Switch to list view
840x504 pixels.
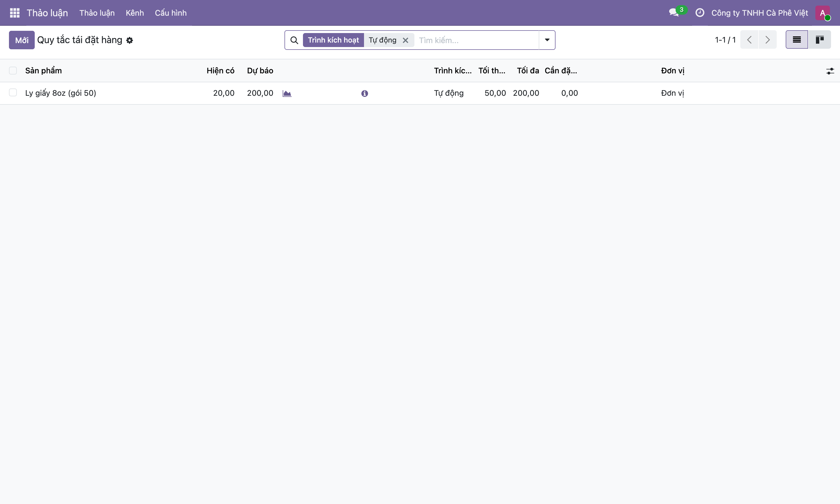[x=797, y=40]
